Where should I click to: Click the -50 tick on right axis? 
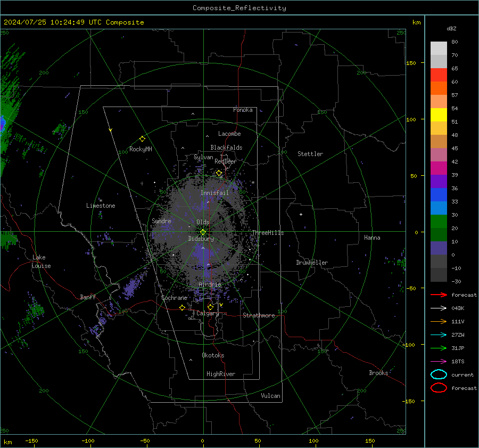[411, 288]
